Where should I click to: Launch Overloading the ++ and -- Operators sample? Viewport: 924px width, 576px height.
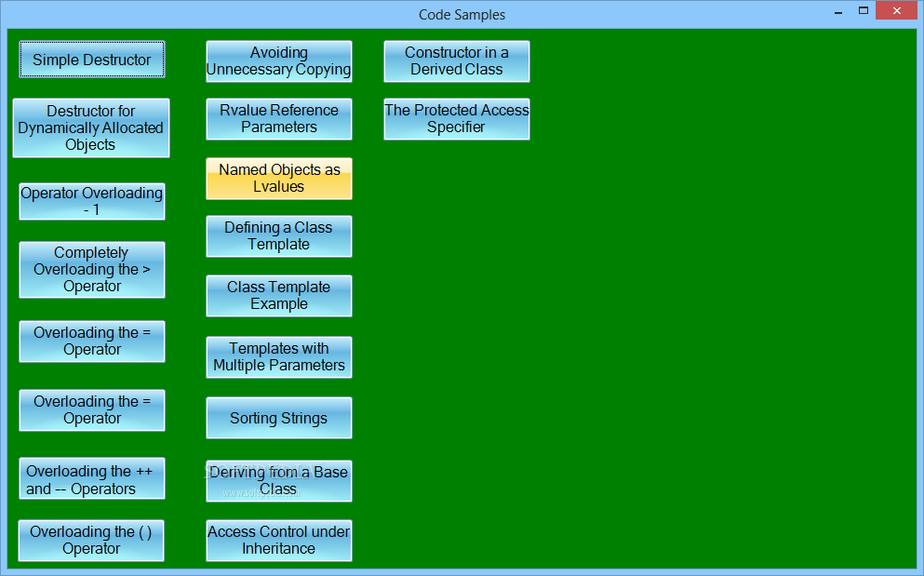pyautogui.click(x=92, y=478)
